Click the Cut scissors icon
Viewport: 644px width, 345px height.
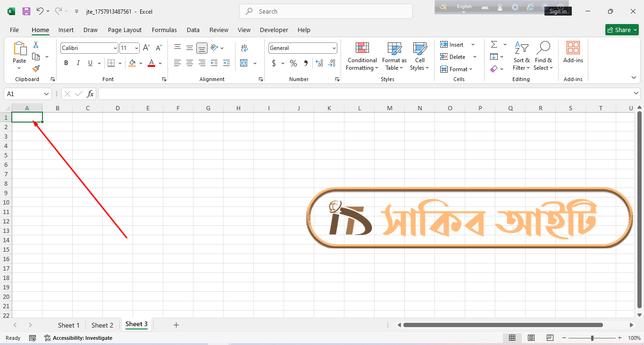36,45
